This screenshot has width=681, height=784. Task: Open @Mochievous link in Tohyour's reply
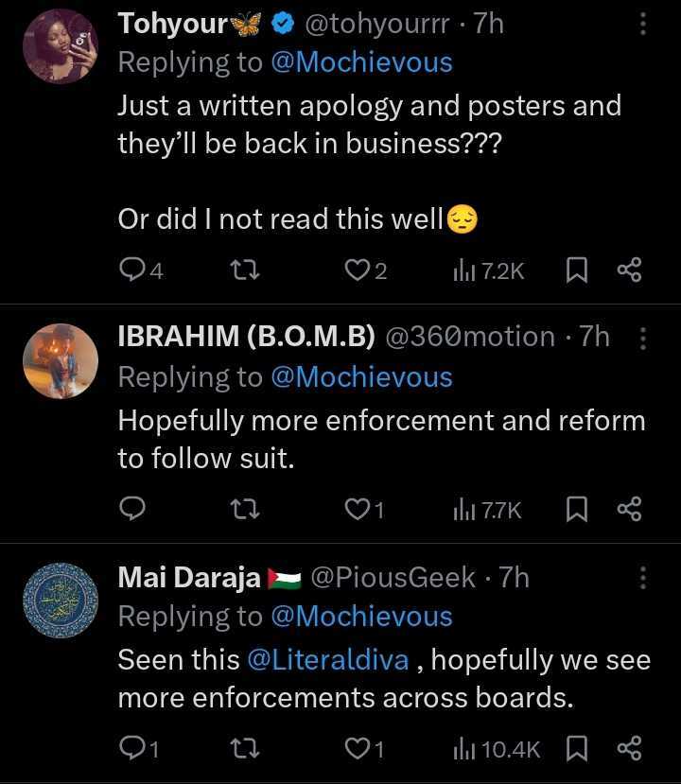361,63
